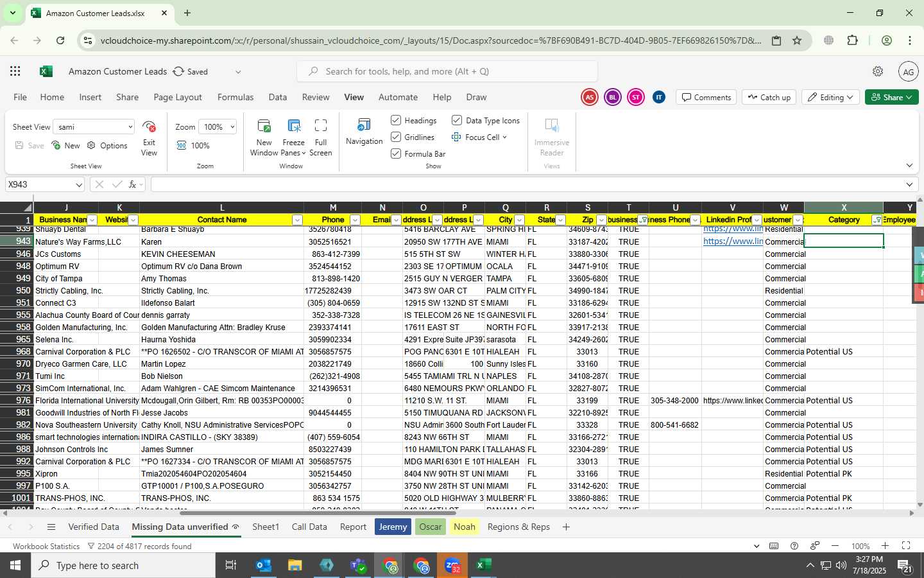This screenshot has width=924, height=578.
Task: Open Outlook from the taskbar
Action: (x=264, y=565)
